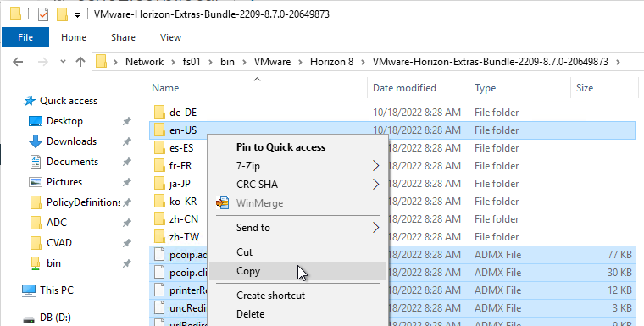Click the Forward navigation arrow
The height and width of the screenshot is (326, 644).
click(x=42, y=62)
